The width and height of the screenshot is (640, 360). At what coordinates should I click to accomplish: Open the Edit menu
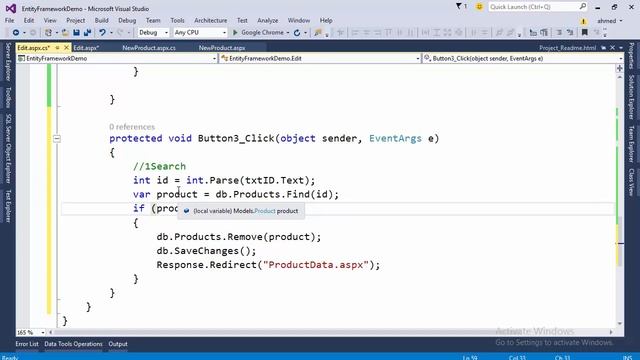29,20
